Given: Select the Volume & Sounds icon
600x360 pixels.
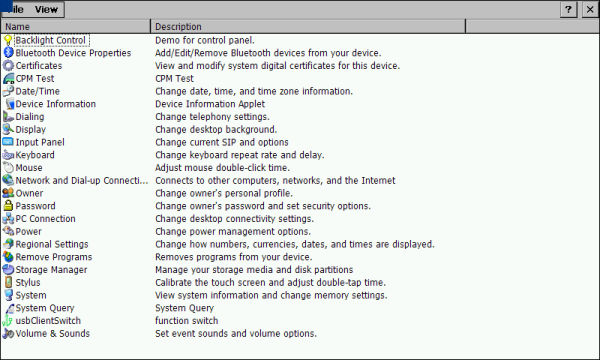Looking at the screenshot, I should click(8, 334).
